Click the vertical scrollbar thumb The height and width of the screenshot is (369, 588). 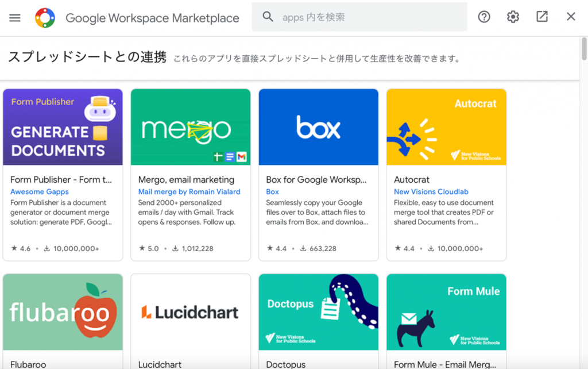tap(584, 49)
